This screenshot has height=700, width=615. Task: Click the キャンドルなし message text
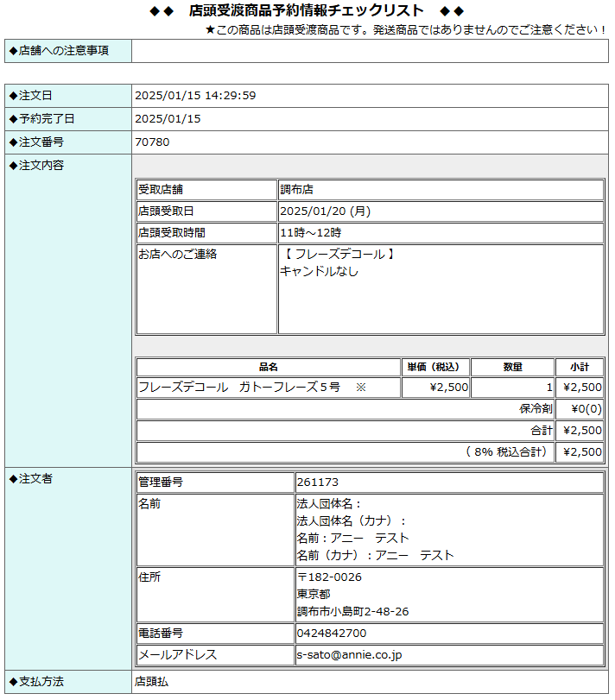pos(319,271)
